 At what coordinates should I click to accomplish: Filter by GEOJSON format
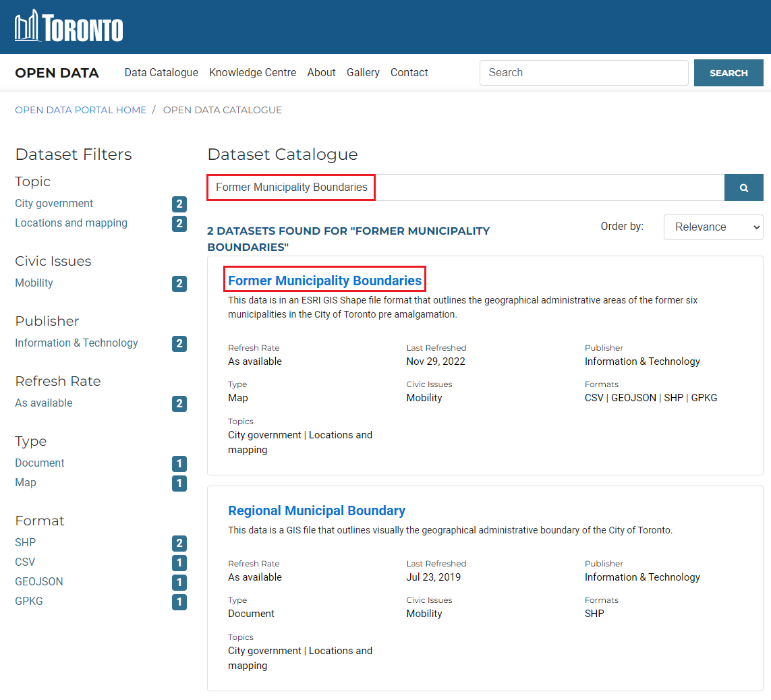pyautogui.click(x=39, y=582)
